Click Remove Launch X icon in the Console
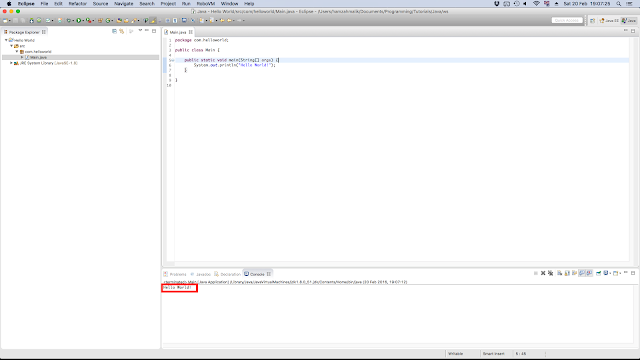Viewport: 640px width, 360px height. pos(543,273)
